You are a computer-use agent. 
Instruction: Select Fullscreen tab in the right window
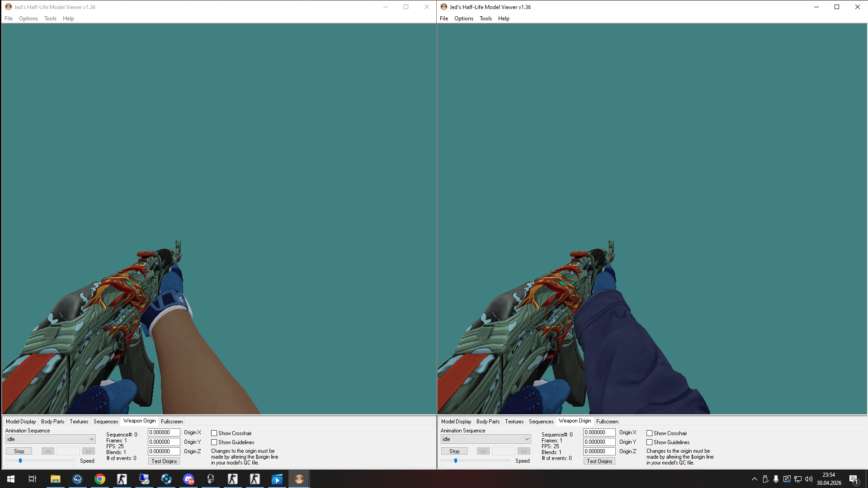click(607, 422)
